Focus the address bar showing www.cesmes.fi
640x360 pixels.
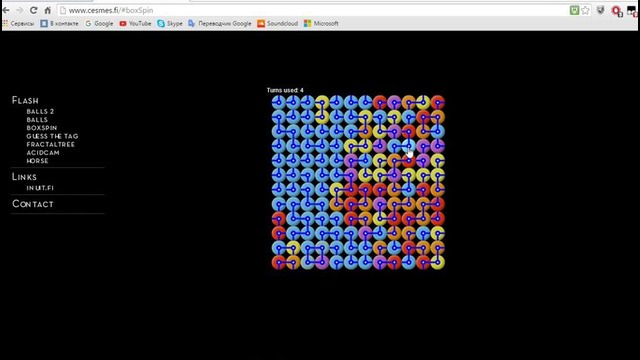pos(312,10)
